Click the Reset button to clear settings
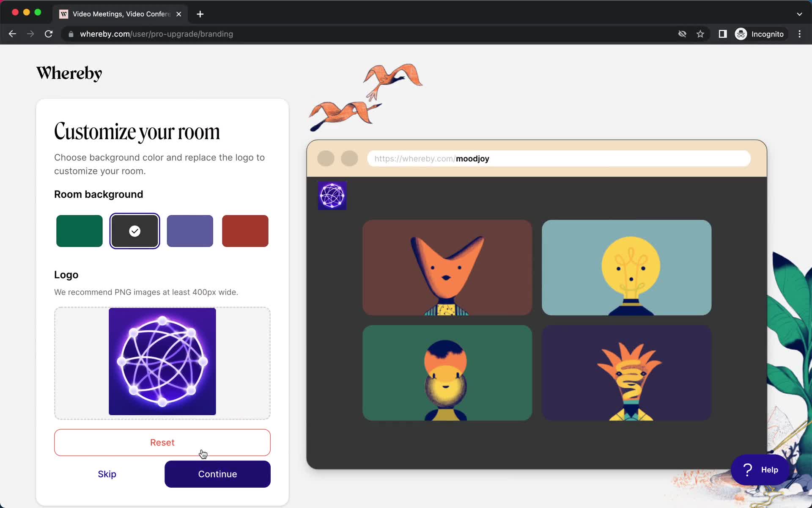Viewport: 812px width, 508px height. click(x=162, y=442)
